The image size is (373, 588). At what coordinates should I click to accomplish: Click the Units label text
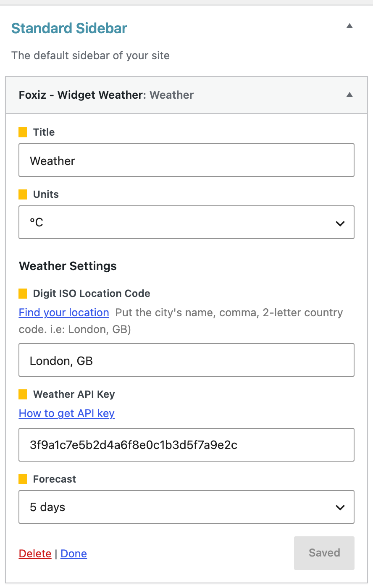pos(46,194)
